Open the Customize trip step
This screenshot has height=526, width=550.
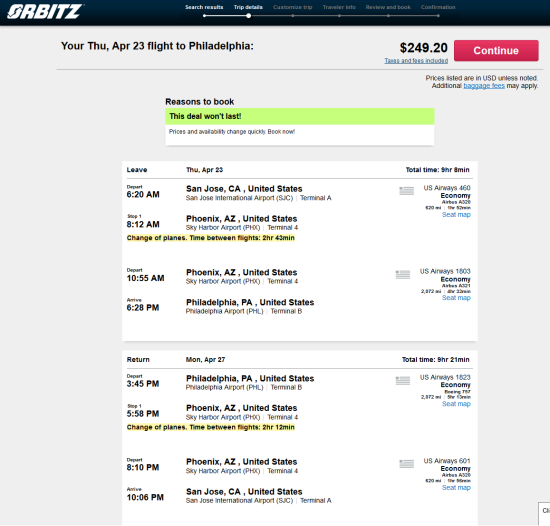point(293,7)
